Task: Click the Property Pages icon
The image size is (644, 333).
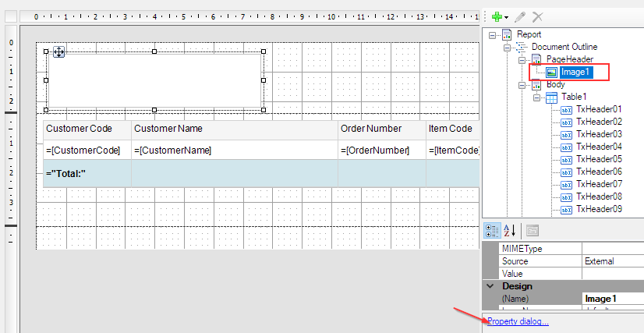Action: [532, 231]
